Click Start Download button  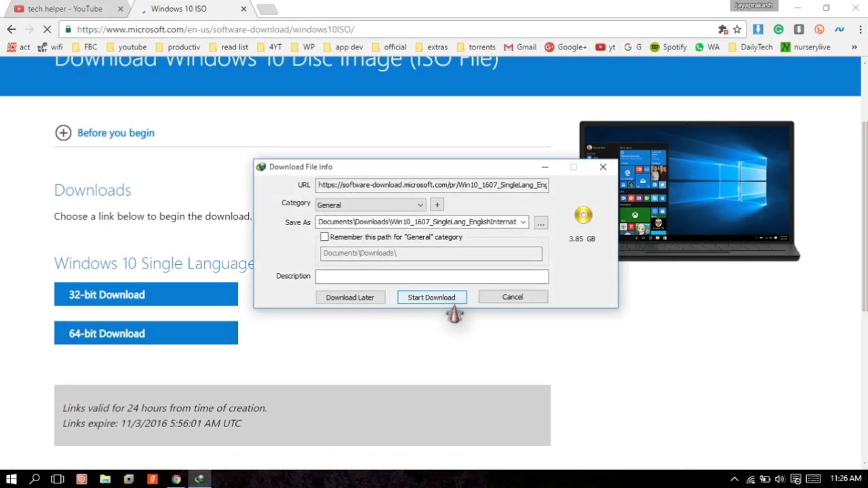point(432,297)
